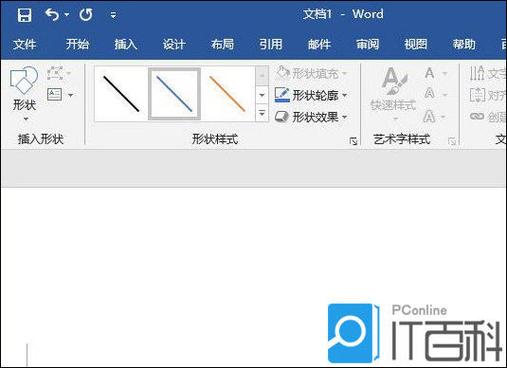Switch to the 插入 tab

click(x=126, y=44)
